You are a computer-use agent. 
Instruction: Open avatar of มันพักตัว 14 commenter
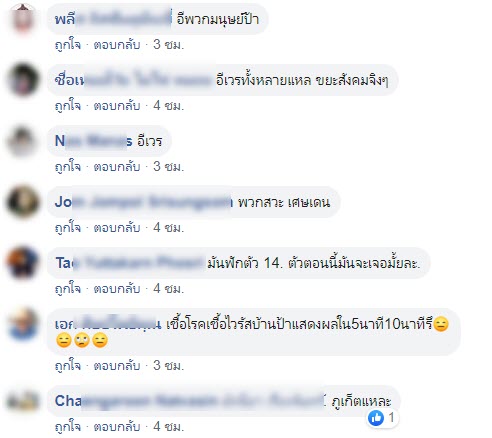coord(23,263)
